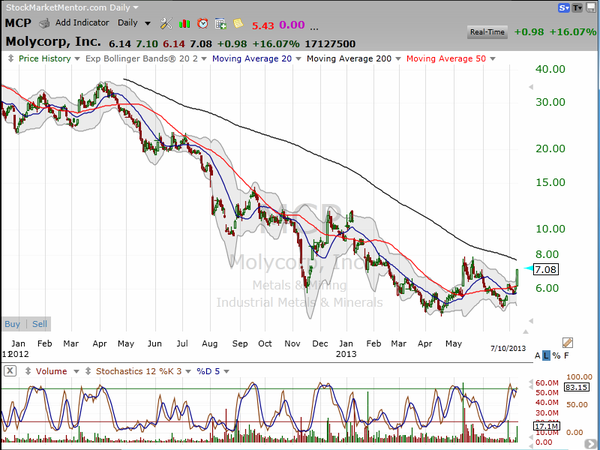Click the Buy button
Image resolution: width=600 pixels, height=450 pixels.
click(12, 324)
